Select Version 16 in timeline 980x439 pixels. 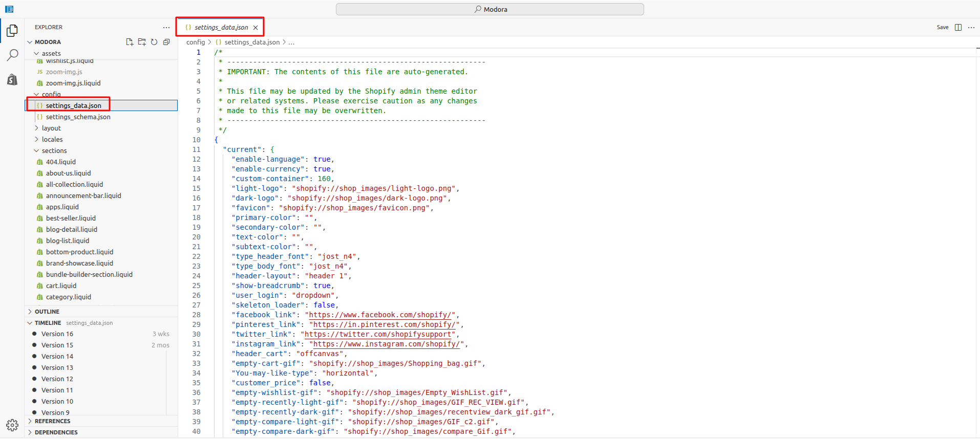coord(101,334)
